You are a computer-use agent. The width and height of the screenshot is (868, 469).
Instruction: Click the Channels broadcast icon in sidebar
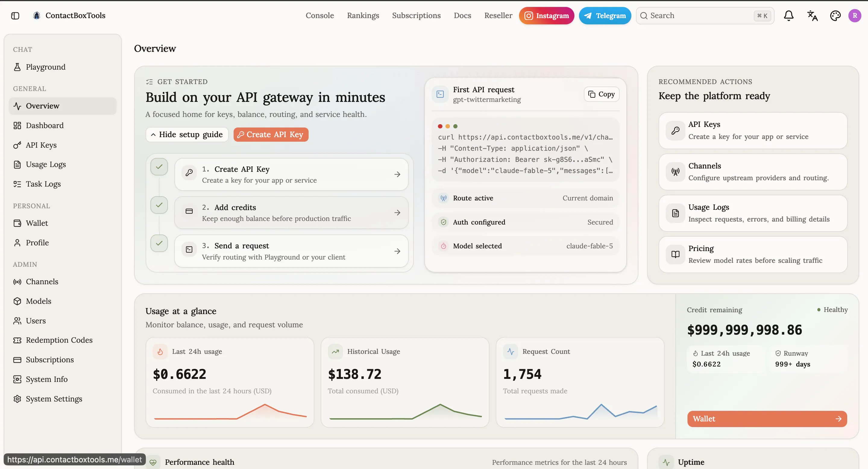click(x=17, y=282)
